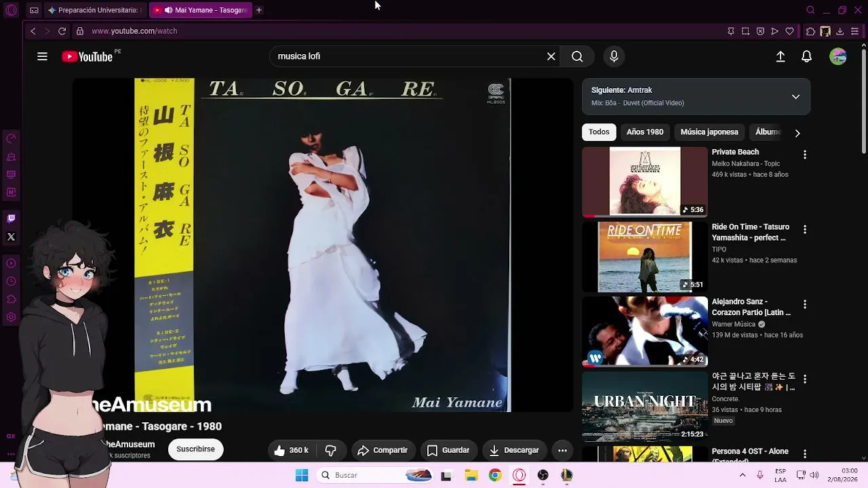
Task: Show more filter chips with right arrow
Action: (x=797, y=133)
